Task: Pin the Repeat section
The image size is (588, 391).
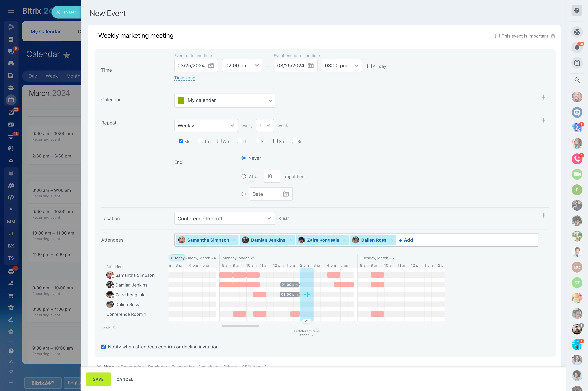Action: point(543,120)
